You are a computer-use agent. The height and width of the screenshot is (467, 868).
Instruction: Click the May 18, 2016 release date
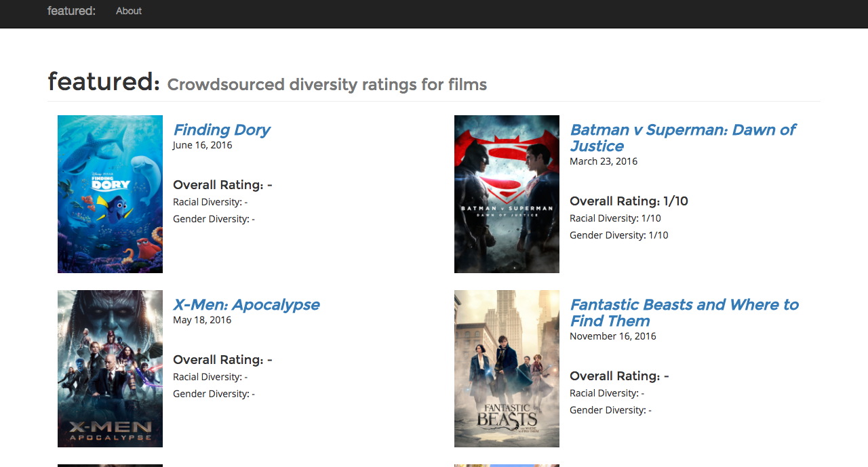202,320
